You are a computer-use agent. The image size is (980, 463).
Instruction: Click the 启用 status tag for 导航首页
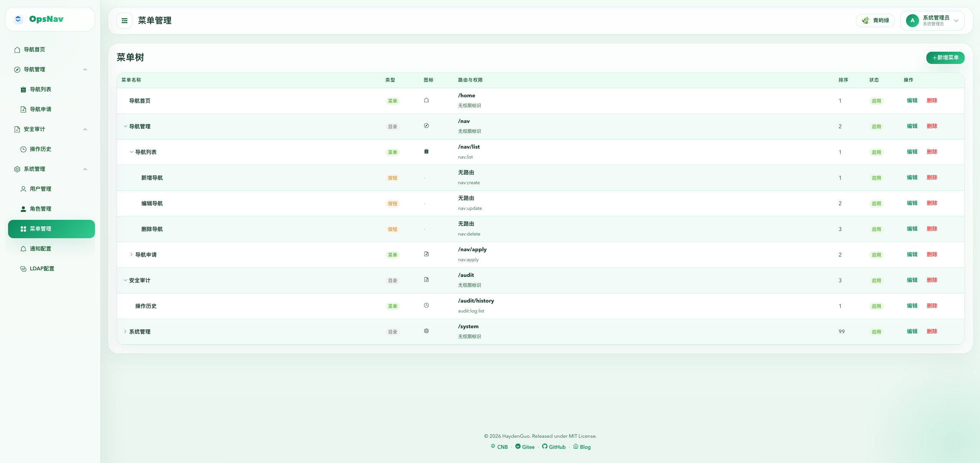876,101
